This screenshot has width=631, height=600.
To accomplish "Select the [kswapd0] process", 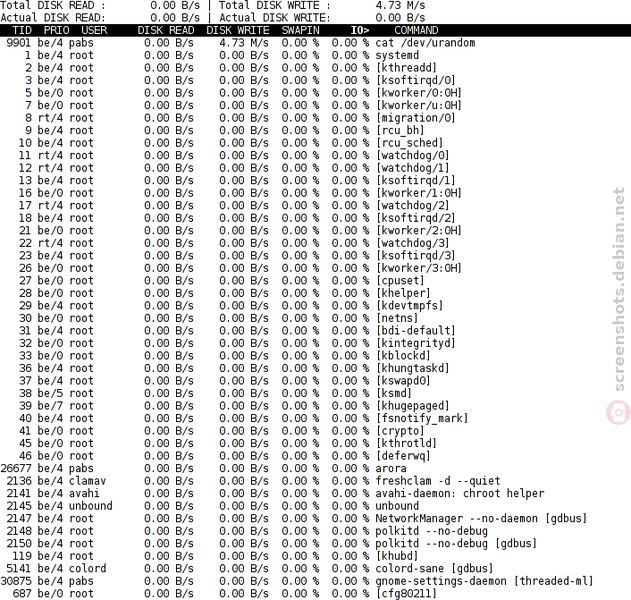I will pyautogui.click(x=316, y=381).
